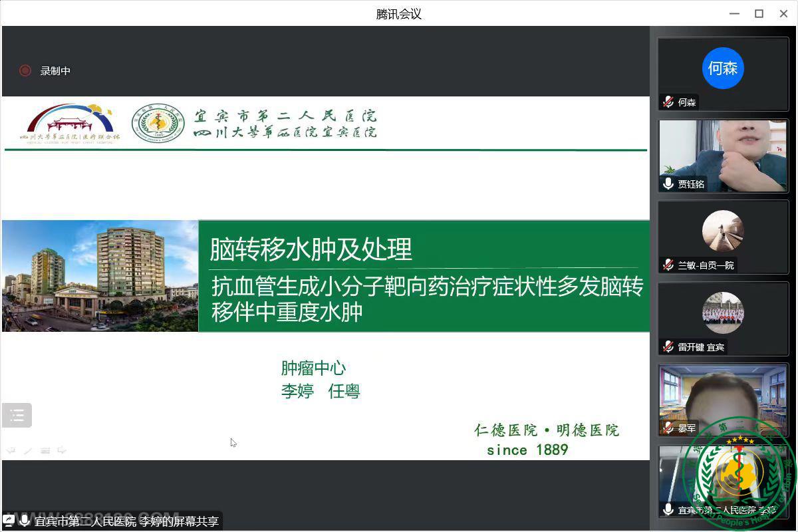Open the slide list menu button
The width and height of the screenshot is (798, 532).
[x=17, y=416]
